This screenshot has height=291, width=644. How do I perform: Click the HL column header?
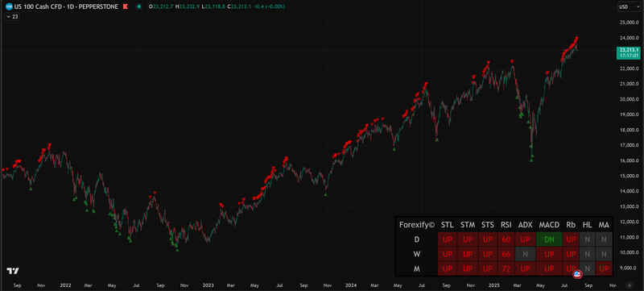[x=588, y=225]
